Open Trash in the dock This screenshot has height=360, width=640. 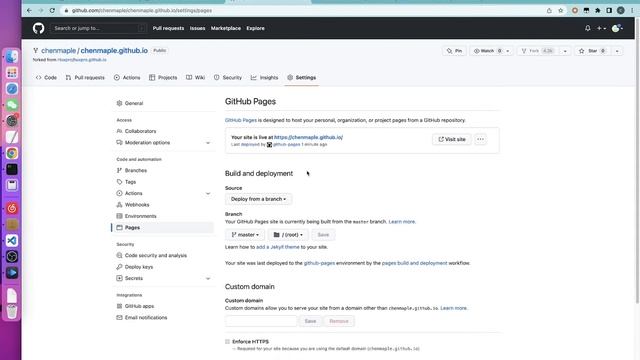(12, 311)
